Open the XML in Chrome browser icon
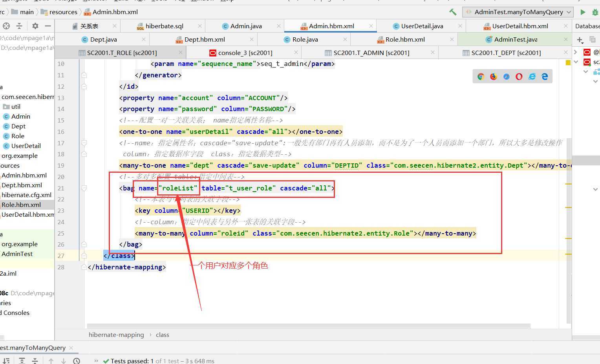Image resolution: width=600 pixels, height=364 pixels. (481, 77)
